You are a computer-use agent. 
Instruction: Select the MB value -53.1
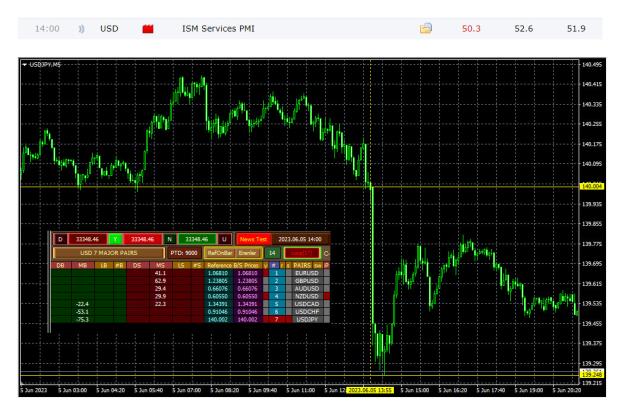point(83,312)
